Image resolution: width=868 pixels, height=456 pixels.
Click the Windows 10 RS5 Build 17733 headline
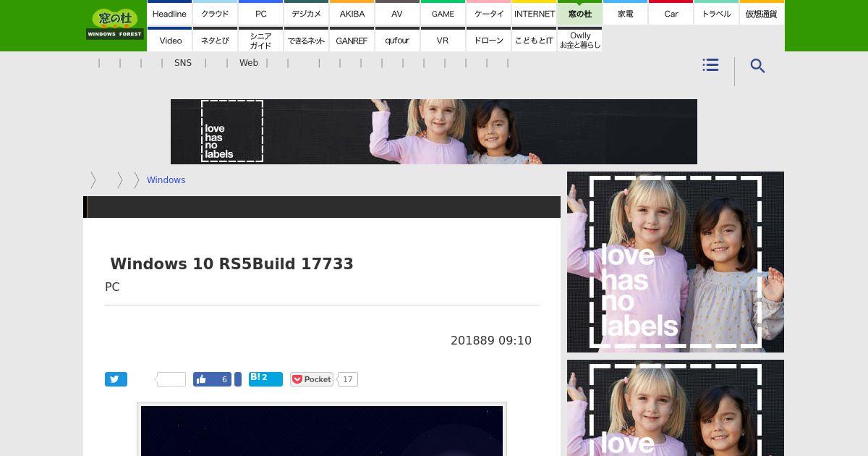click(x=231, y=264)
